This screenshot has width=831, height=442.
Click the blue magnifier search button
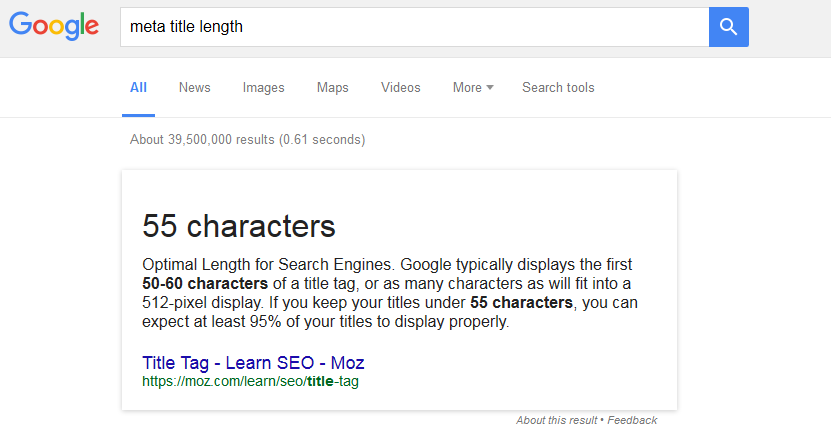point(729,27)
